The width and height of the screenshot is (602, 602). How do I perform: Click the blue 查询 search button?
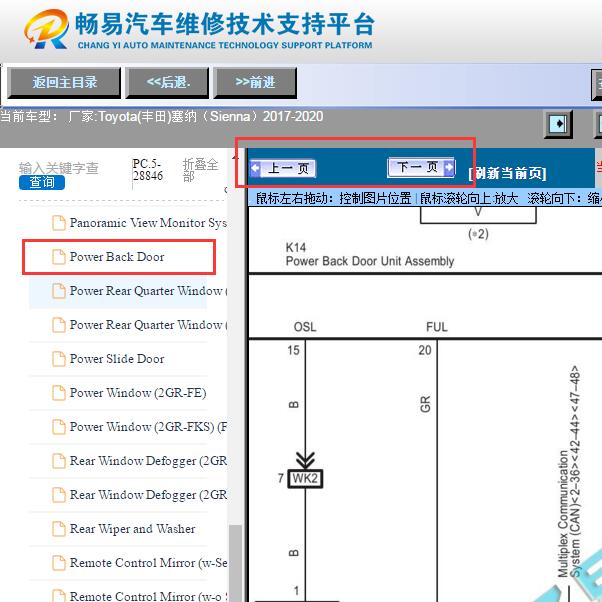tap(42, 182)
